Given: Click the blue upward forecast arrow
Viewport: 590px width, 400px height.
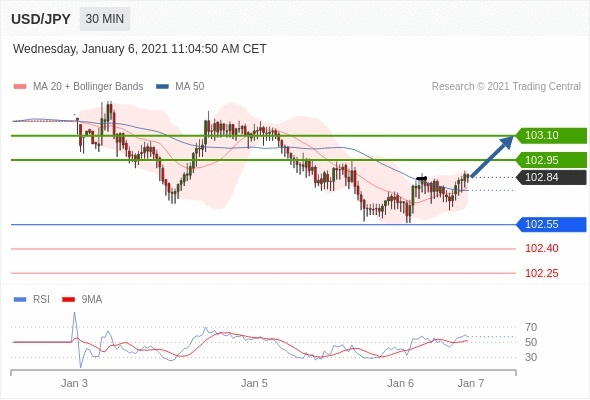Looking at the screenshot, I should coord(492,156).
